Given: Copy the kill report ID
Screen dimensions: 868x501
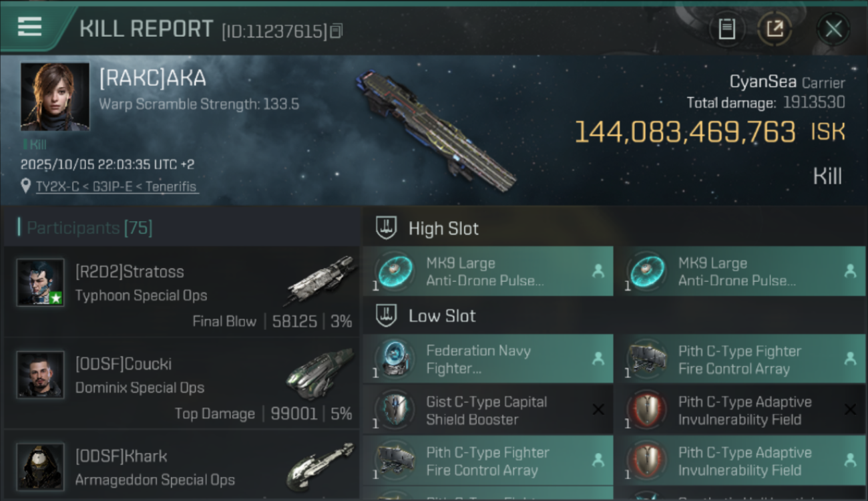Looking at the screenshot, I should pos(337,31).
